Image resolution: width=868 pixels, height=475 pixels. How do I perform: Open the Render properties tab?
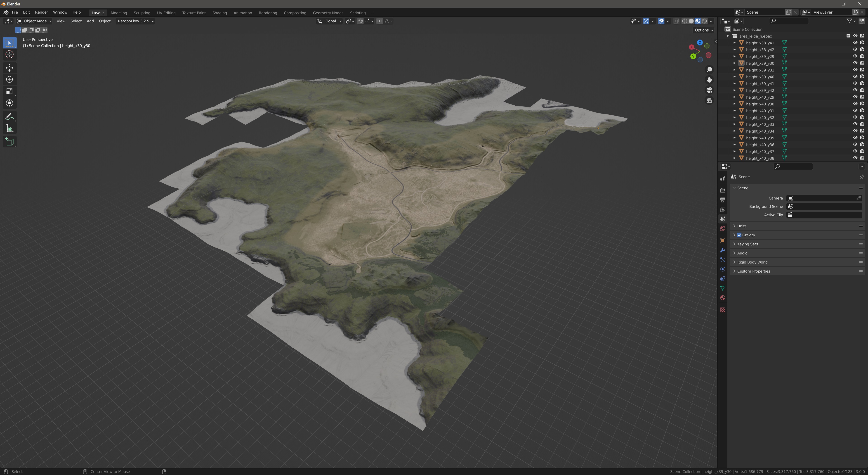[722, 190]
